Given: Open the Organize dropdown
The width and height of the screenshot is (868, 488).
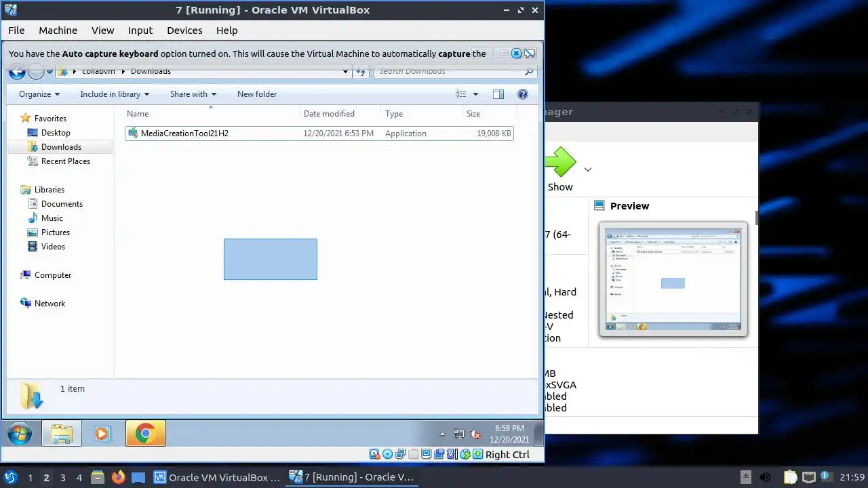Looking at the screenshot, I should pos(39,94).
